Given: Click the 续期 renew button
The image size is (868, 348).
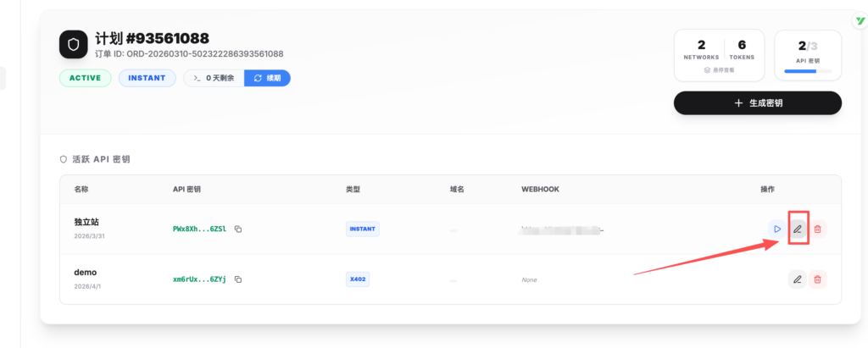Looking at the screenshot, I should pos(267,78).
